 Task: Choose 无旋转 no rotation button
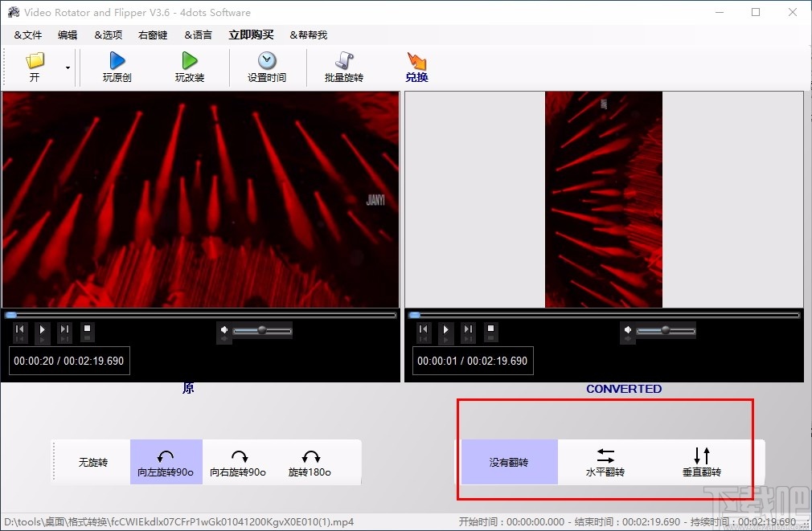click(x=92, y=463)
